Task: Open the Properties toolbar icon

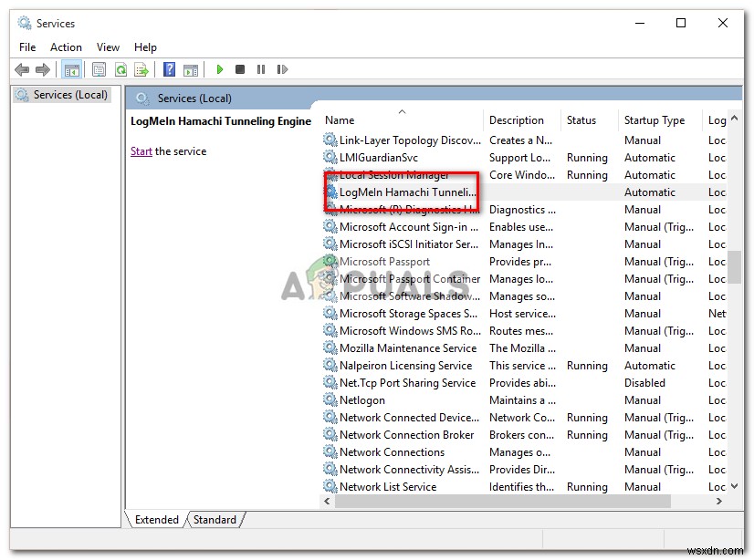Action: [99, 69]
